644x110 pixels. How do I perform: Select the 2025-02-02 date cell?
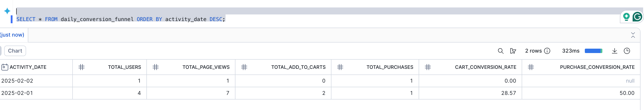[x=17, y=81]
